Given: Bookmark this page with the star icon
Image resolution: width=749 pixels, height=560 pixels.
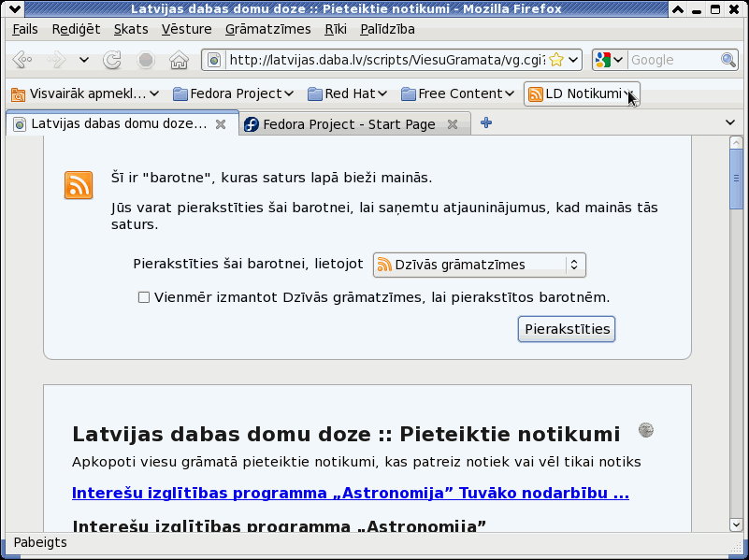Looking at the screenshot, I should coord(556,60).
